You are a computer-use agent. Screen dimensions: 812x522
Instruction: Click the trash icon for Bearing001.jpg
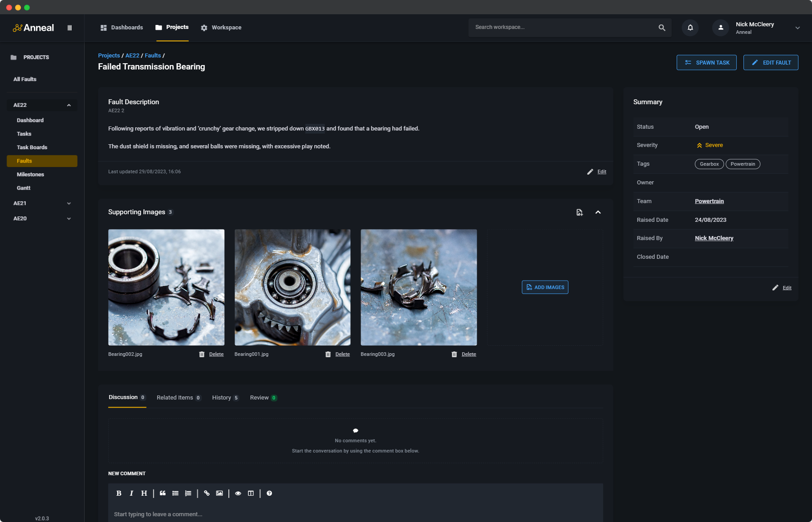click(328, 354)
